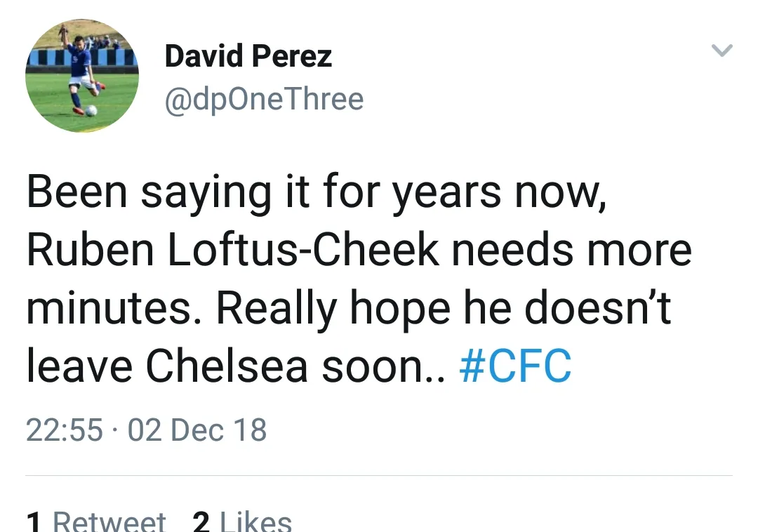Click the likes count number 2

(x=201, y=521)
